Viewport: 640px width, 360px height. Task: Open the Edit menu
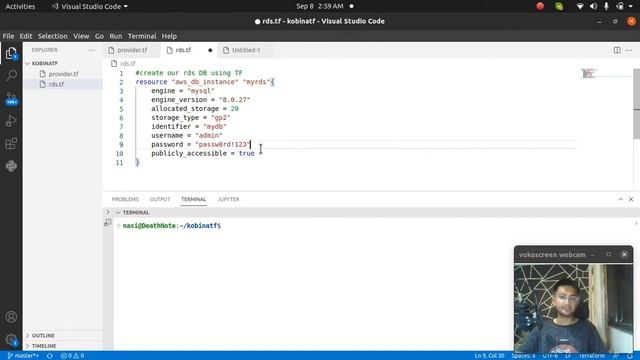[x=25, y=36]
